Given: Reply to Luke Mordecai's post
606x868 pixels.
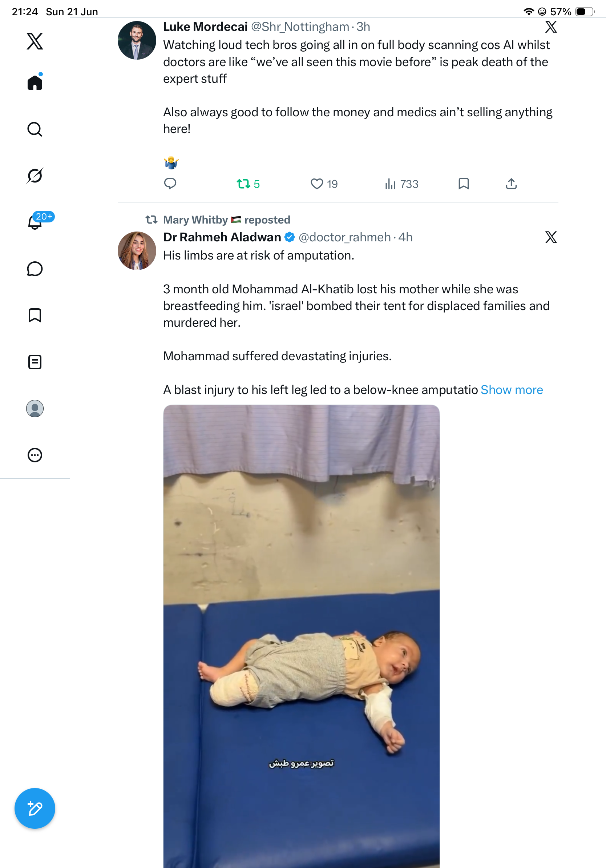Looking at the screenshot, I should click(170, 184).
